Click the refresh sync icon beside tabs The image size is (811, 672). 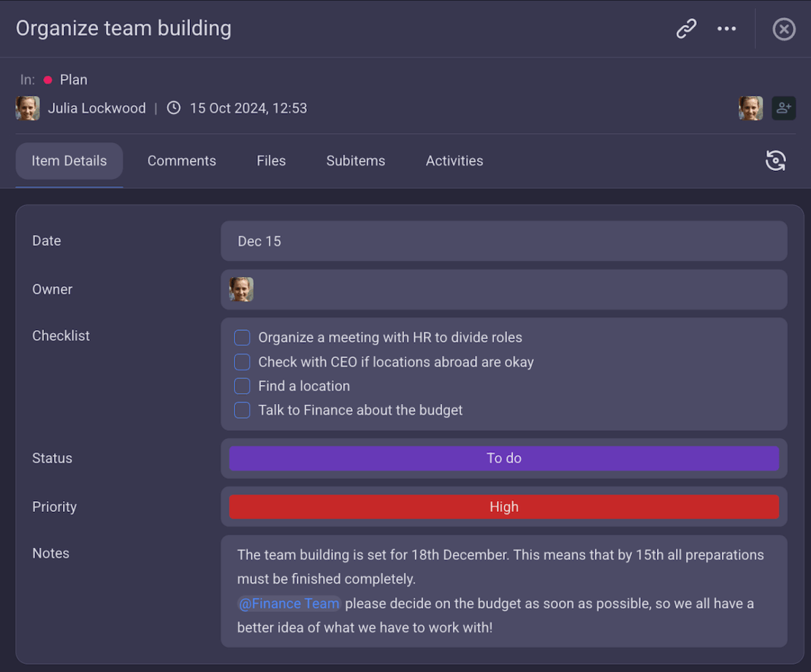pos(775,161)
